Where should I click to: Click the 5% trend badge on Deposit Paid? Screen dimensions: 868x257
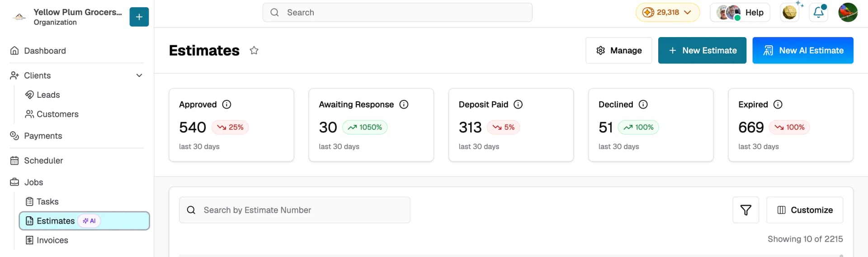click(x=504, y=127)
